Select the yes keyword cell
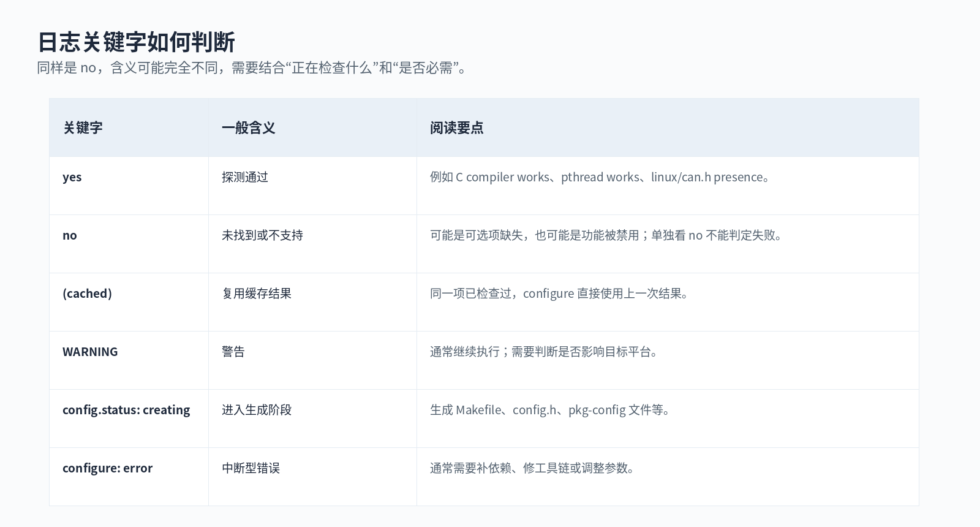Viewport: 980px width, 527px height. pyautogui.click(x=72, y=177)
